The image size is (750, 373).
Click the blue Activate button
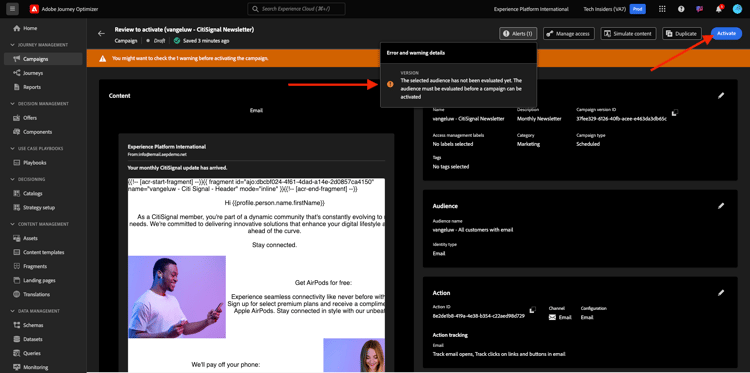[726, 33]
